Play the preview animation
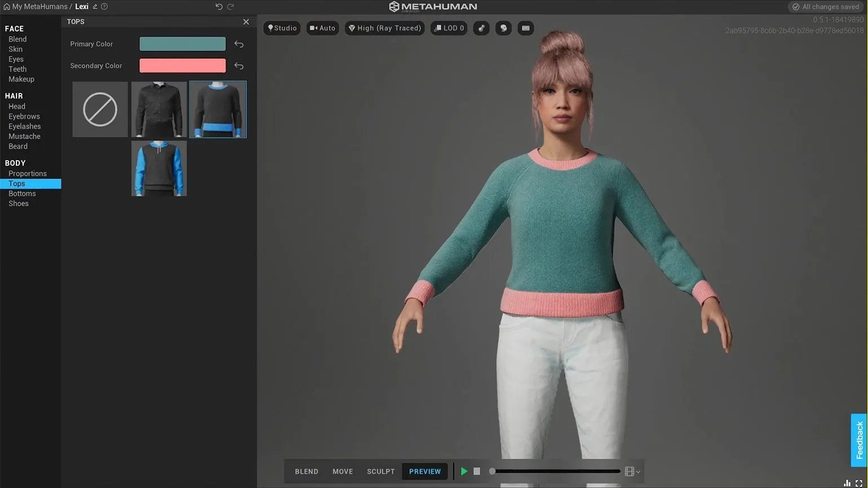The image size is (868, 488). pyautogui.click(x=464, y=472)
